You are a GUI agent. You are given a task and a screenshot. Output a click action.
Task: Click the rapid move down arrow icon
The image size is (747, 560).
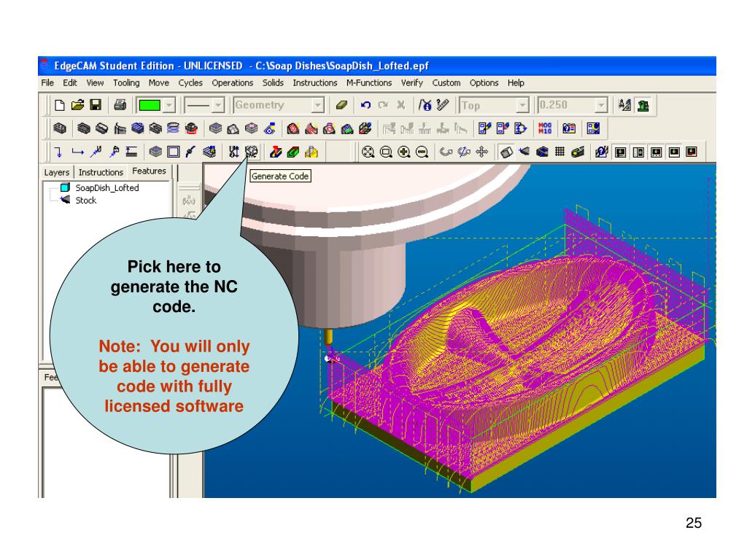tap(58, 152)
